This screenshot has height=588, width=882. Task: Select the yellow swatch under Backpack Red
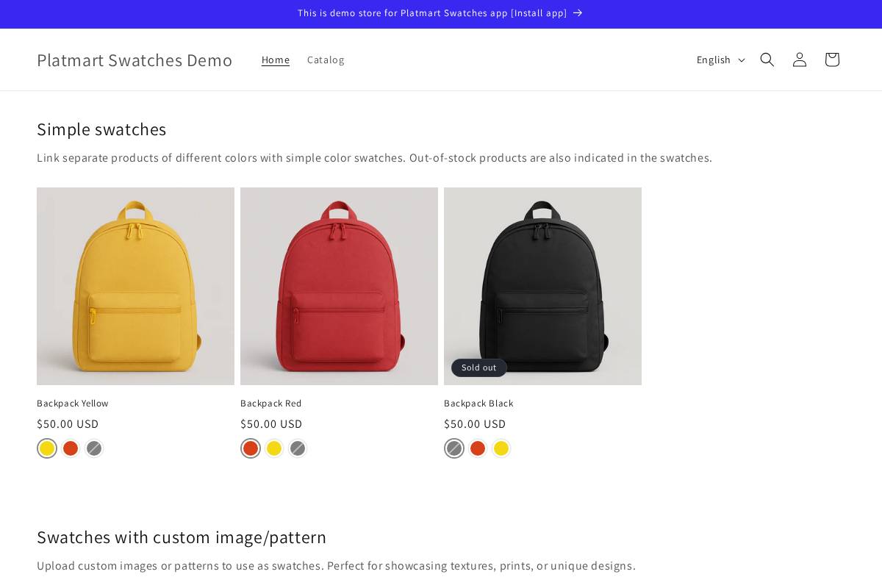click(x=274, y=448)
